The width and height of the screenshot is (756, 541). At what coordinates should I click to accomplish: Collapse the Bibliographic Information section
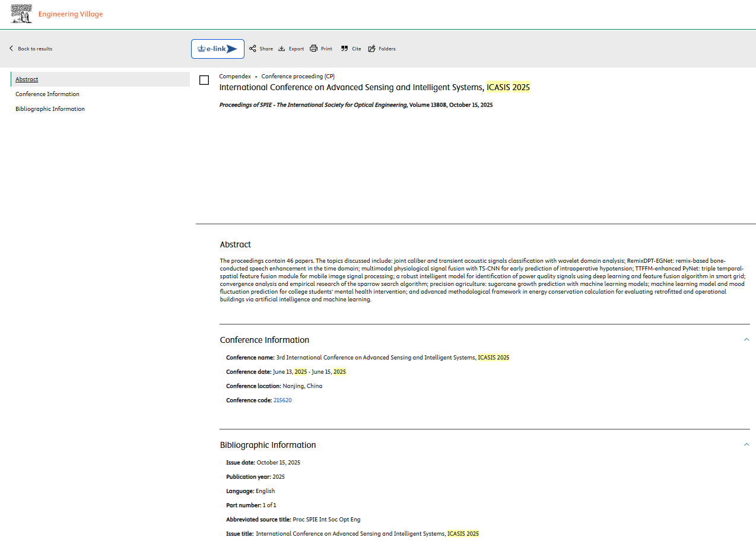point(747,444)
